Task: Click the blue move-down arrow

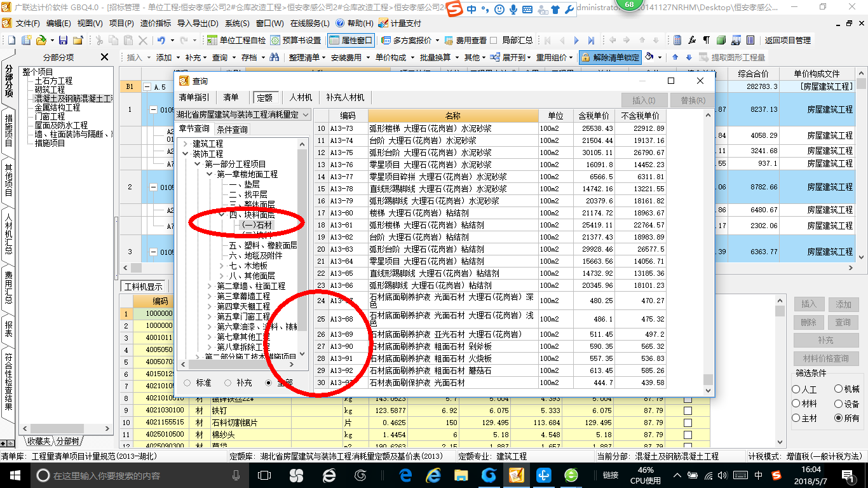Action: tap(688, 57)
